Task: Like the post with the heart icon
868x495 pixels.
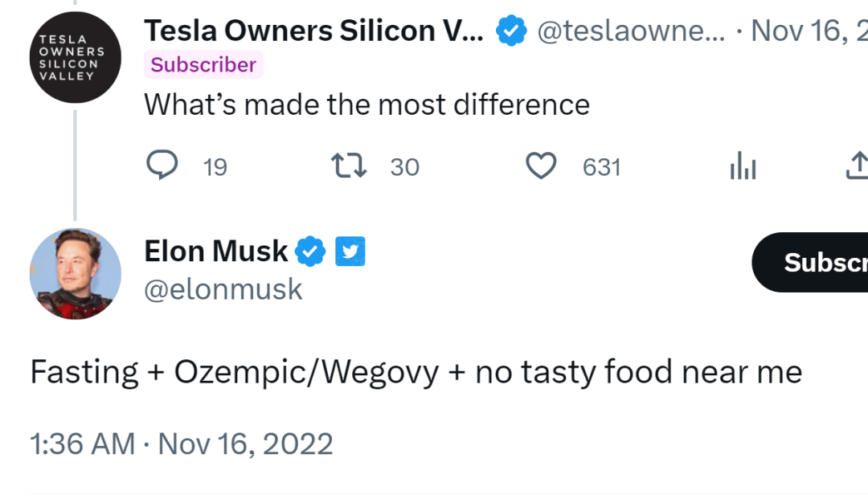Action: pos(541,166)
